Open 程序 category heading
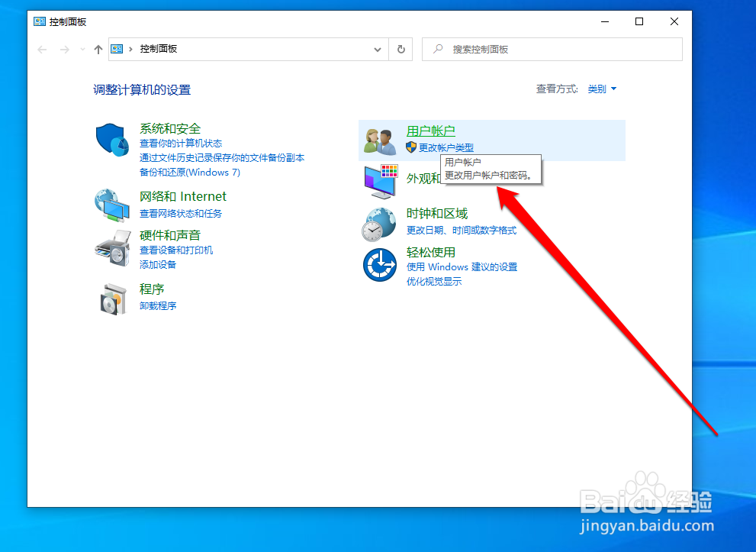Screen dimensions: 756x552 [152, 289]
